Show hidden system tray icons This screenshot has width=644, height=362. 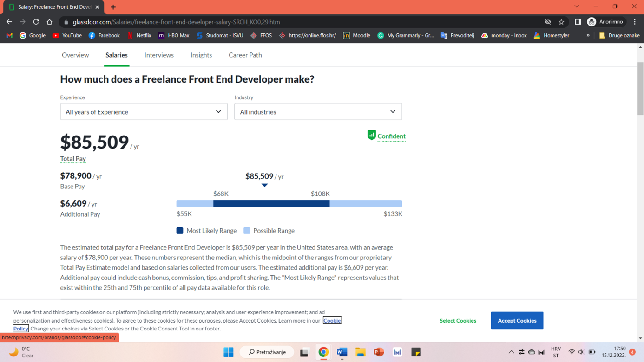click(511, 352)
